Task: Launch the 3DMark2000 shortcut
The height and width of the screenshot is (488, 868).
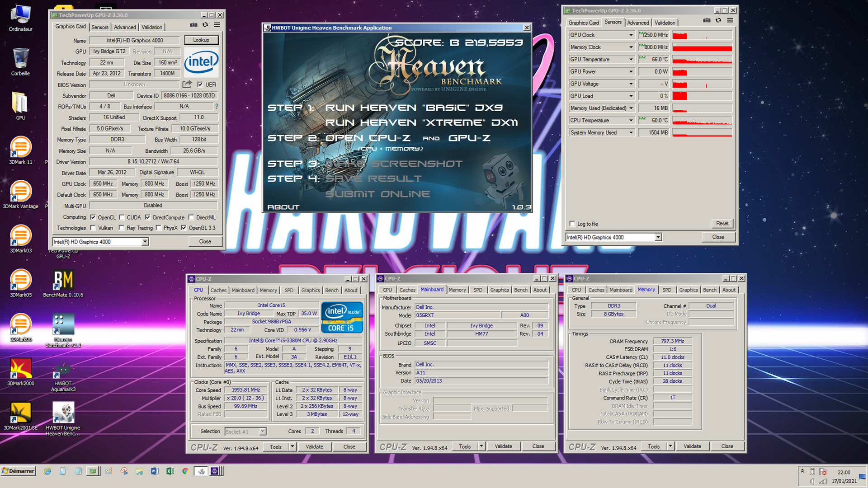Action: [x=20, y=372]
